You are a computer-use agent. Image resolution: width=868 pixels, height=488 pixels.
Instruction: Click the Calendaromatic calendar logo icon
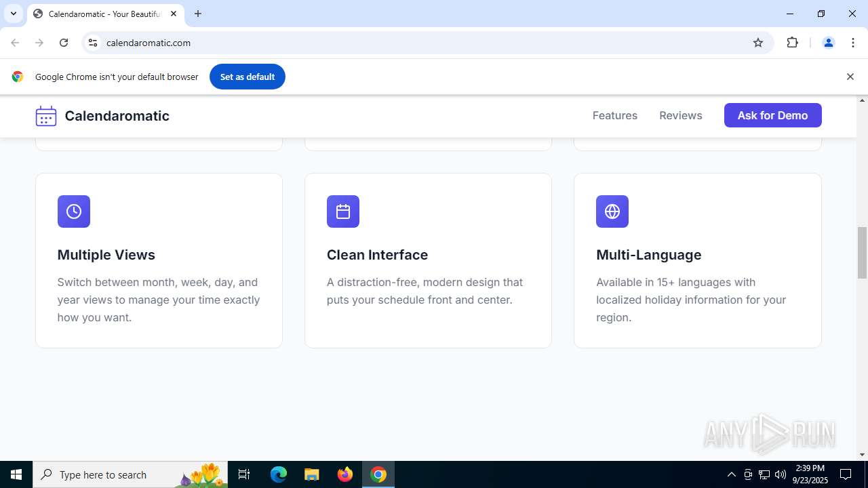(x=46, y=116)
